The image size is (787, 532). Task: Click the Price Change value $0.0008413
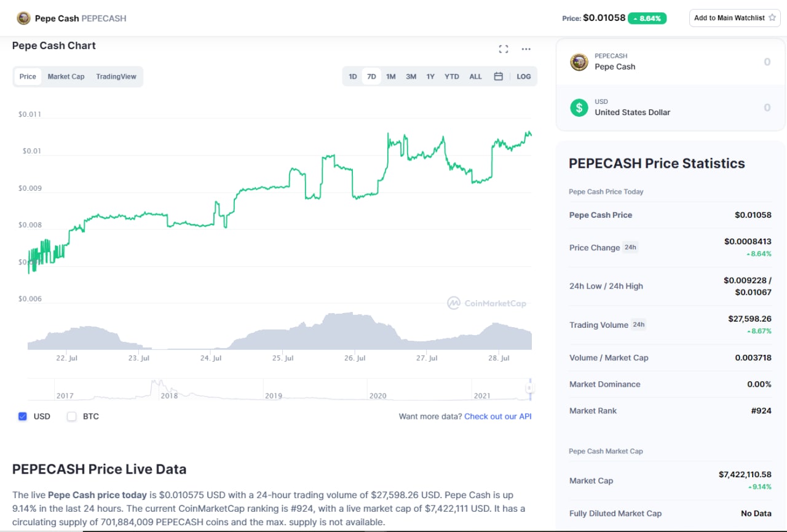pos(748,241)
